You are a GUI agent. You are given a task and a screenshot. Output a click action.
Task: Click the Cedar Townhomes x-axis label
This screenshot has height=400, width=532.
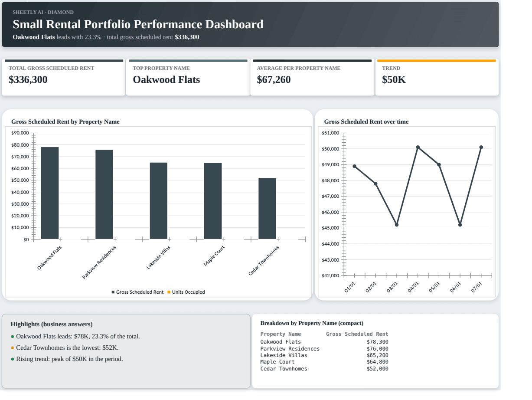[x=264, y=261]
